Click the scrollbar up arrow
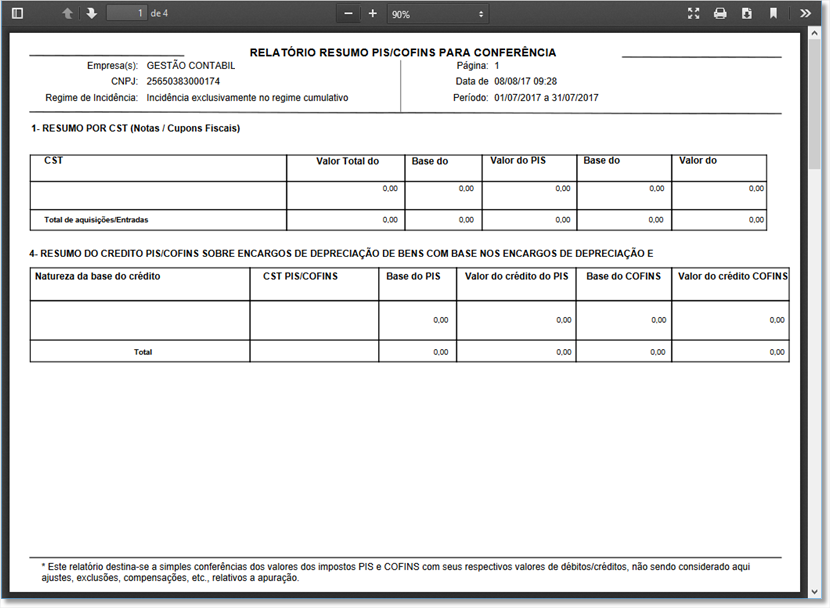 (x=814, y=33)
